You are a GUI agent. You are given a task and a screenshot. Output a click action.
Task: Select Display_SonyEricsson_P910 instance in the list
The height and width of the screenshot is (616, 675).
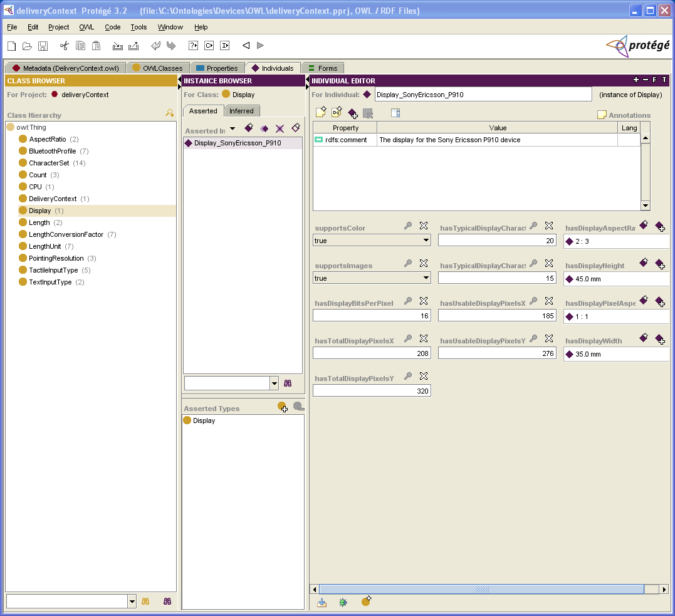(237, 143)
